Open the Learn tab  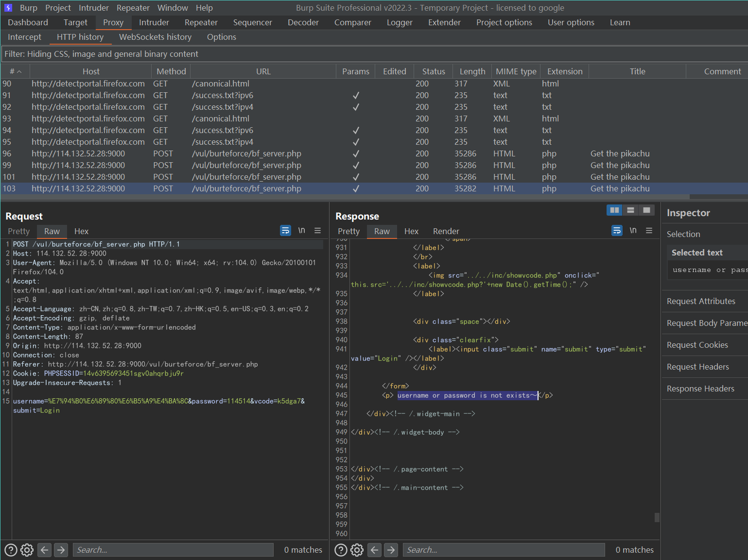click(x=620, y=22)
